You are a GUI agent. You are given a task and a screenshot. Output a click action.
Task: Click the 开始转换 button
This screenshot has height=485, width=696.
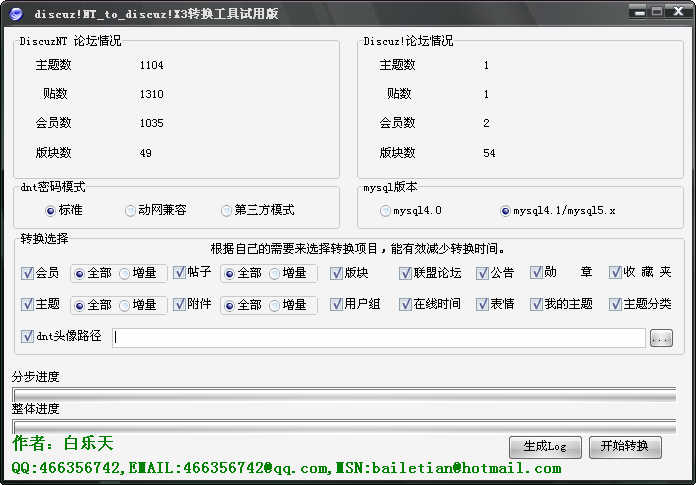tap(625, 447)
